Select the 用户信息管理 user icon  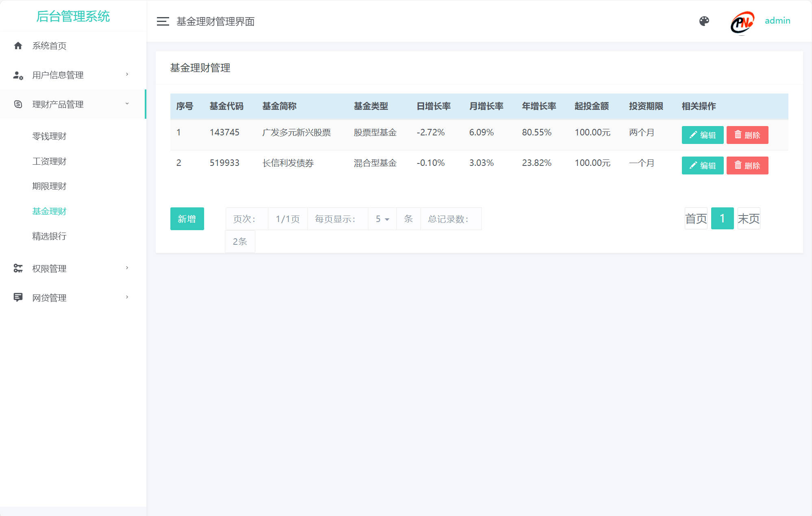point(18,75)
